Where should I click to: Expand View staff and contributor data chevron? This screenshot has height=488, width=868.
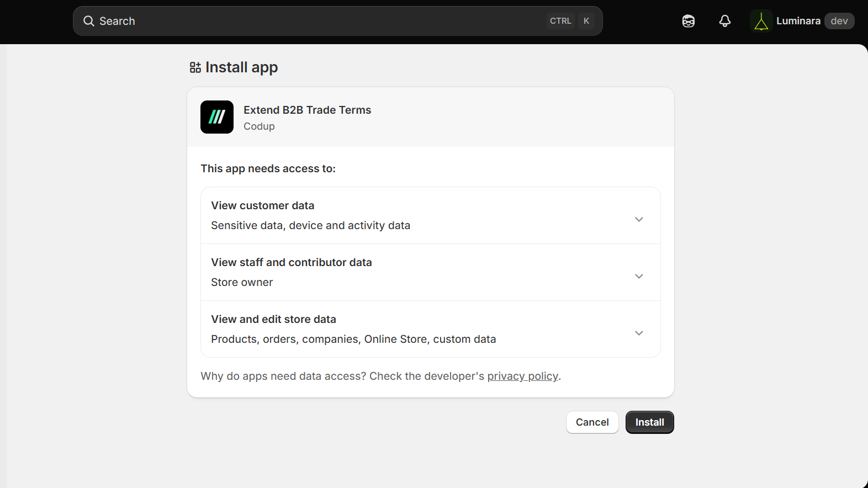tap(639, 276)
